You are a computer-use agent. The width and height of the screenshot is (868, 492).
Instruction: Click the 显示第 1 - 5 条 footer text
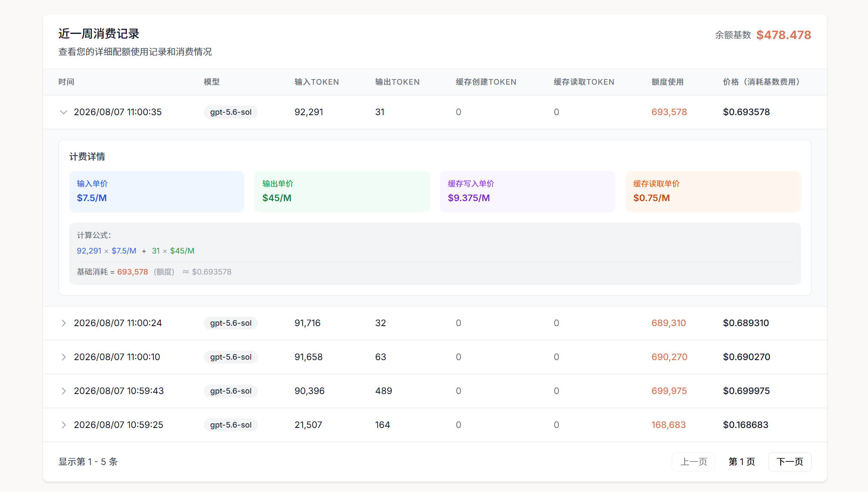click(88, 462)
